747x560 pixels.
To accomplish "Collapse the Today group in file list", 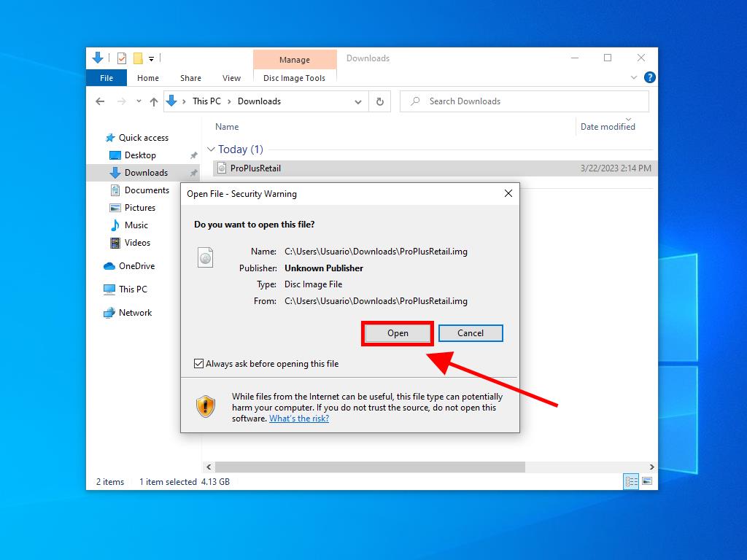I will (x=212, y=149).
